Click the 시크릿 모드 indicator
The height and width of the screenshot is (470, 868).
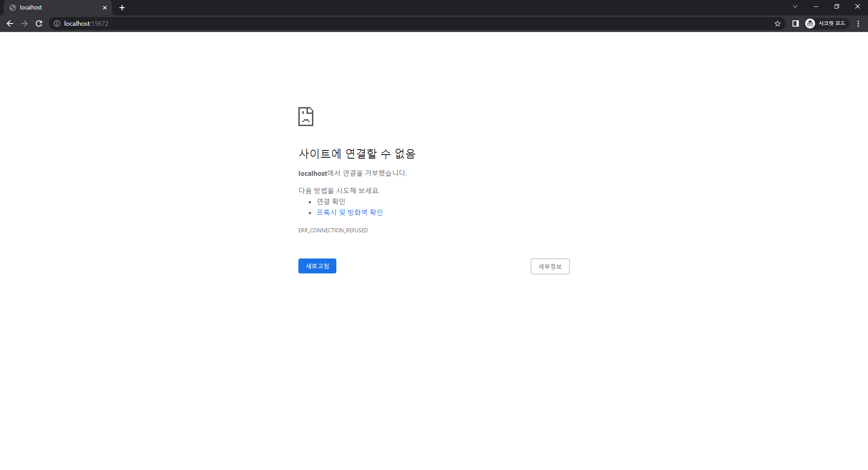coord(832,23)
